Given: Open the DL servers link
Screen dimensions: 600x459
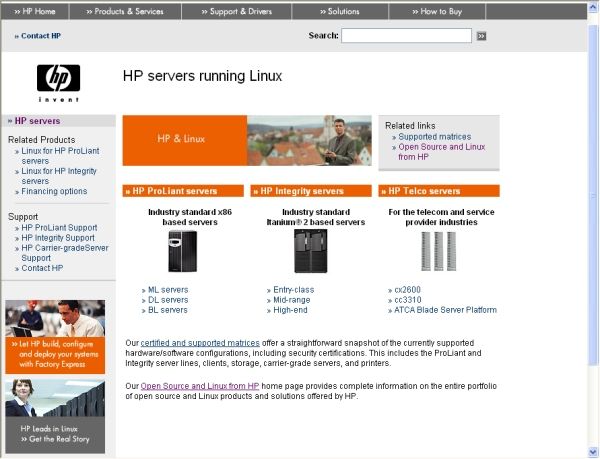Looking at the screenshot, I should coord(168,300).
